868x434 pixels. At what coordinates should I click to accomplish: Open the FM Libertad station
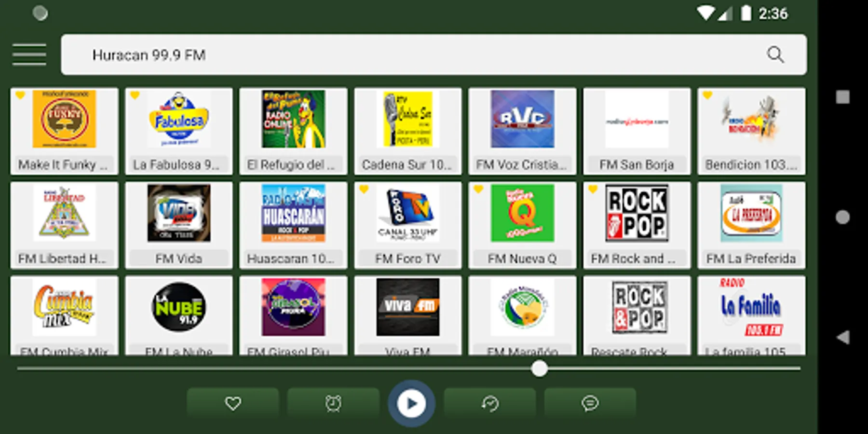[64, 225]
